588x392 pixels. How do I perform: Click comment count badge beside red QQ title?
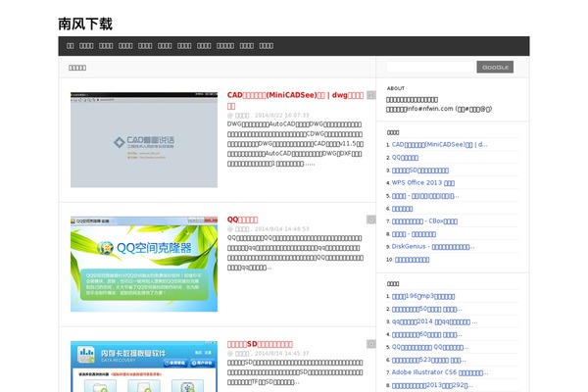[370, 220]
